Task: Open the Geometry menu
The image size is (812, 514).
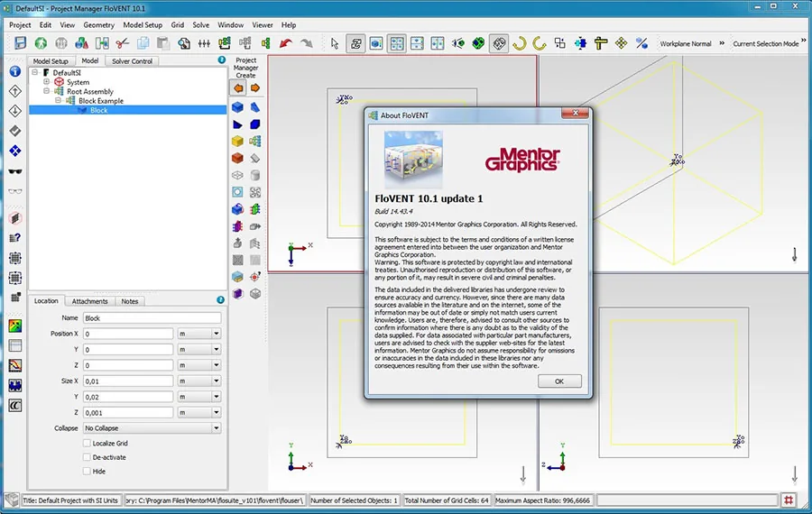Action: point(98,25)
